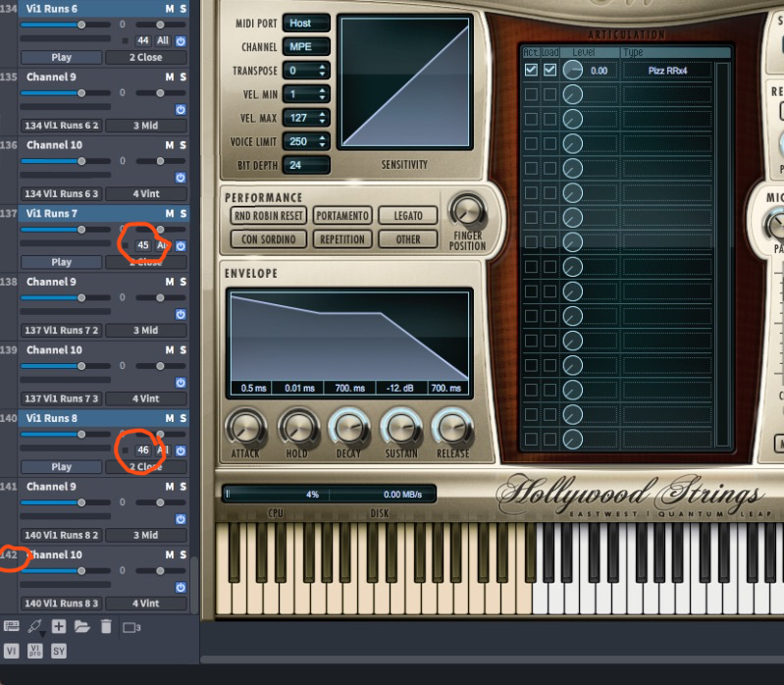The image size is (784, 685).
Task: Open the folder icon in bottom toolbar
Action: point(82,626)
